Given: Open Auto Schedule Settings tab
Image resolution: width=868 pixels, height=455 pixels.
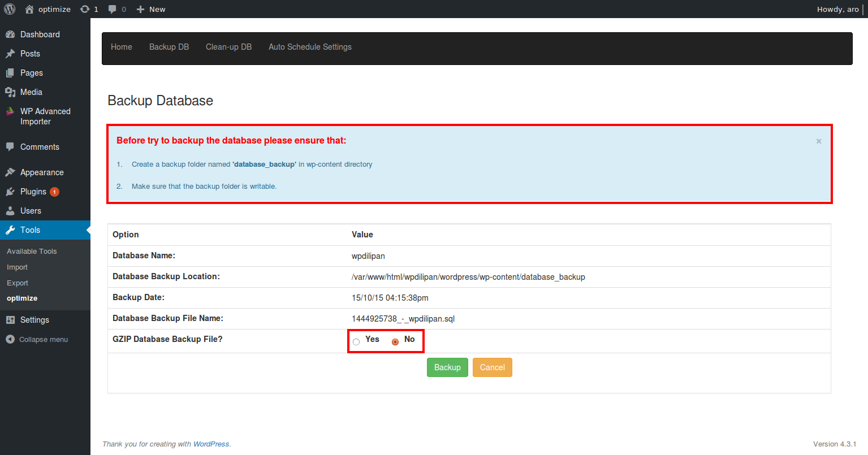Looking at the screenshot, I should click(x=310, y=47).
